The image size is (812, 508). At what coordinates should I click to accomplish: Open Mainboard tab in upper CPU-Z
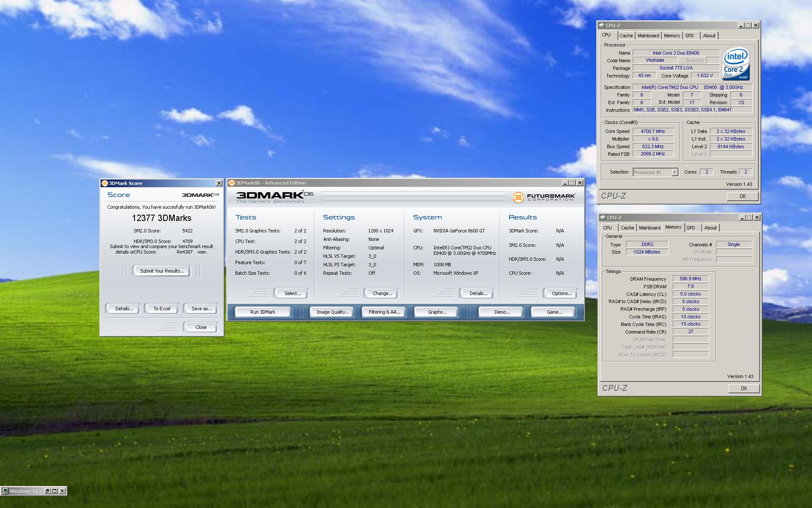point(648,36)
